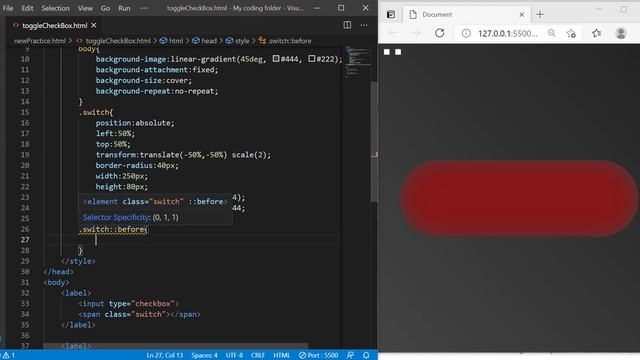The width and height of the screenshot is (640, 360).
Task: Click the #222 color swatch in gradient
Action: pyautogui.click(x=311, y=59)
